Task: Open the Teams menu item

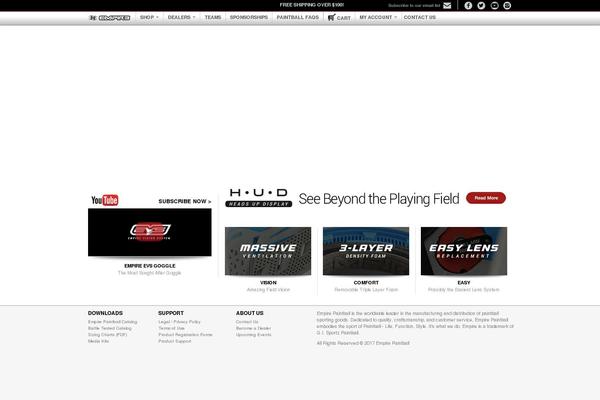Action: (x=213, y=17)
